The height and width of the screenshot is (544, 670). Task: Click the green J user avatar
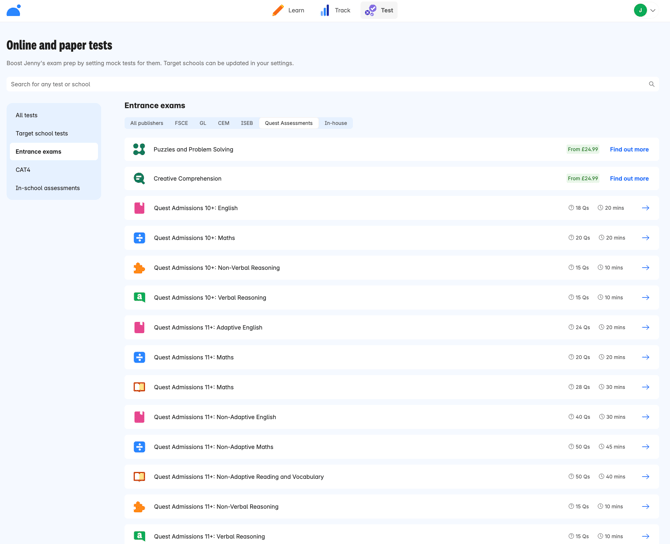pyautogui.click(x=640, y=10)
